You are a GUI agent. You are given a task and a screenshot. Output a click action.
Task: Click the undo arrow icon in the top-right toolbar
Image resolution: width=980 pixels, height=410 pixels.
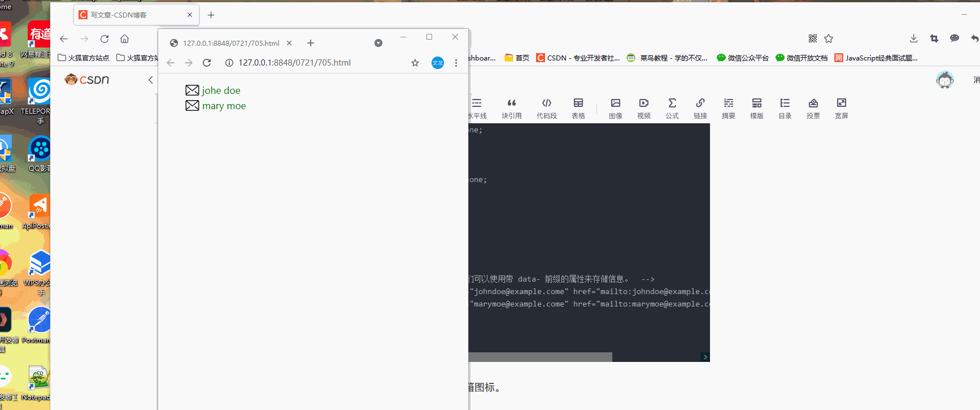(975, 38)
